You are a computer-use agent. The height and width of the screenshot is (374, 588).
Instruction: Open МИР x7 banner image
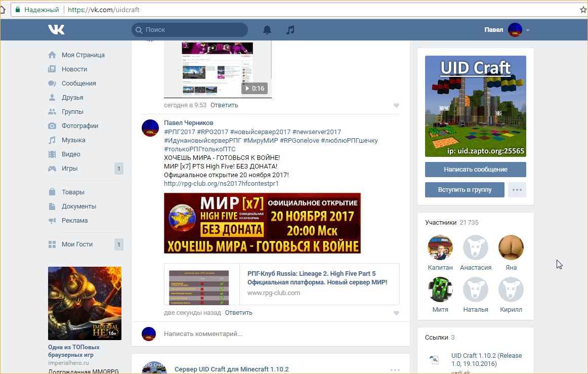pyautogui.click(x=262, y=223)
